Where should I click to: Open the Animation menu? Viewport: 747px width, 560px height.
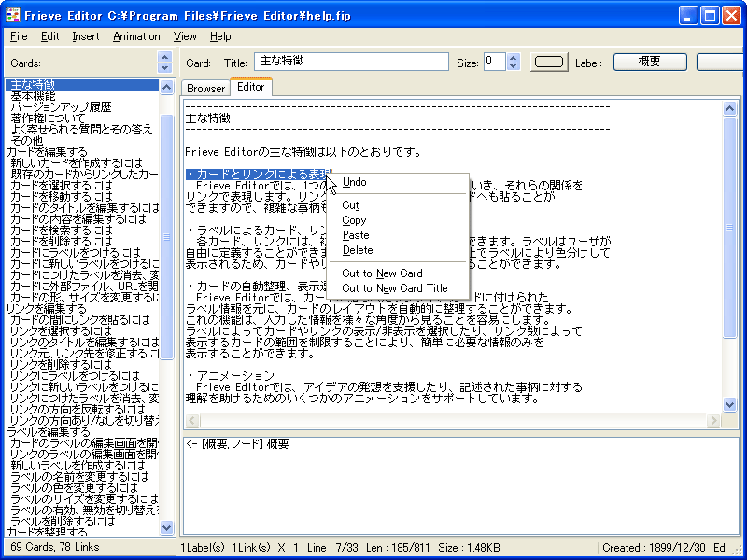tap(136, 36)
